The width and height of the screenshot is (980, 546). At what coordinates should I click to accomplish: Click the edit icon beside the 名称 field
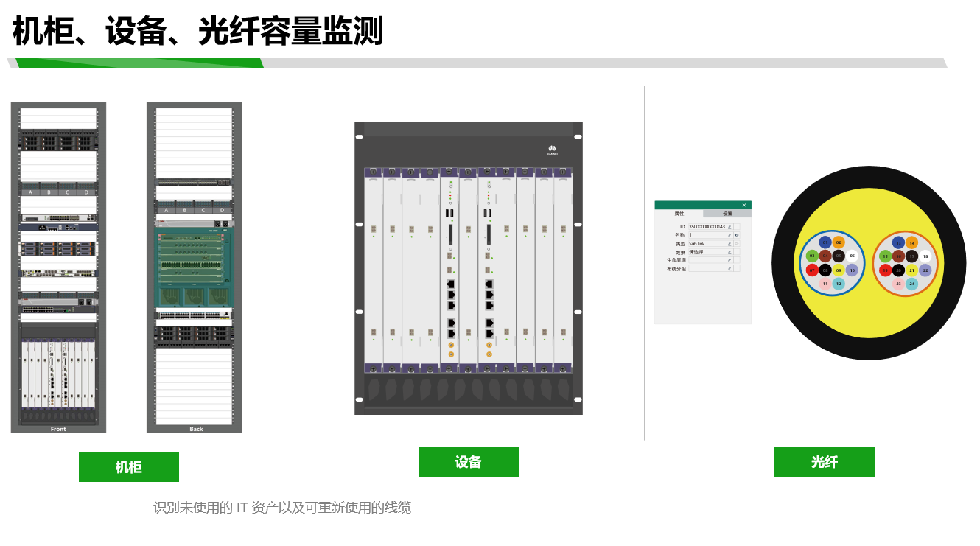tap(729, 235)
